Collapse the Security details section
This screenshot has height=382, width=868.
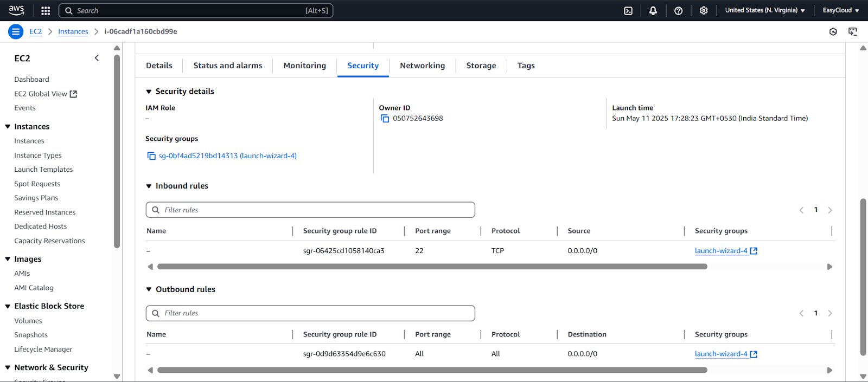(x=149, y=92)
